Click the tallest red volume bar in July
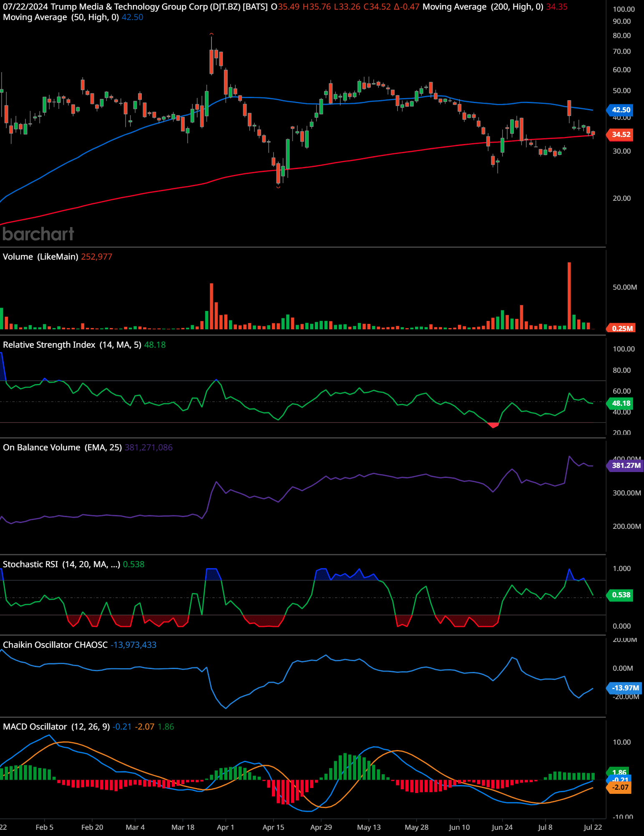Viewport: 644px width, 836px height. tap(569, 296)
